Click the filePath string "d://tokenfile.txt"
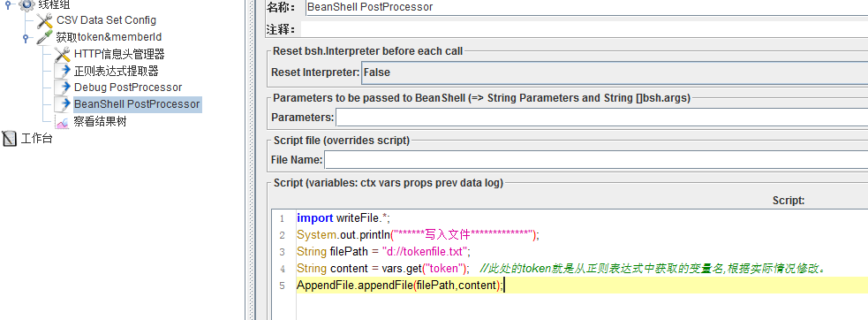This screenshot has width=868, height=320. pyautogui.click(x=426, y=251)
